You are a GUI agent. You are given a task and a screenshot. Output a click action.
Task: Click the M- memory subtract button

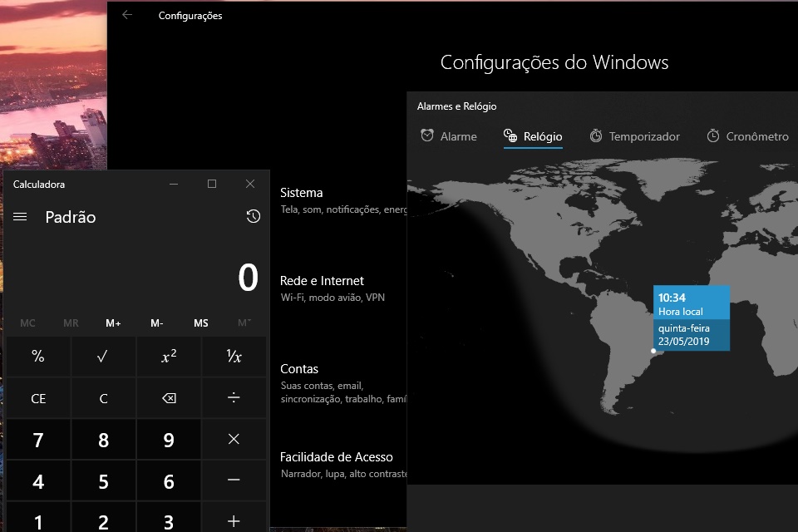tap(157, 323)
